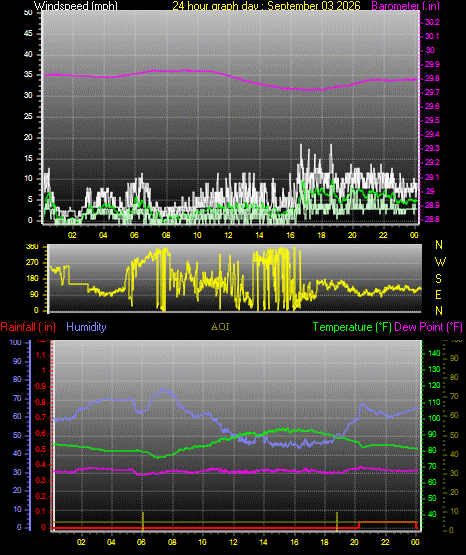The height and width of the screenshot is (555, 466).
Task: Click the 'Rainfall (.in)' legend label
Action: [28, 327]
